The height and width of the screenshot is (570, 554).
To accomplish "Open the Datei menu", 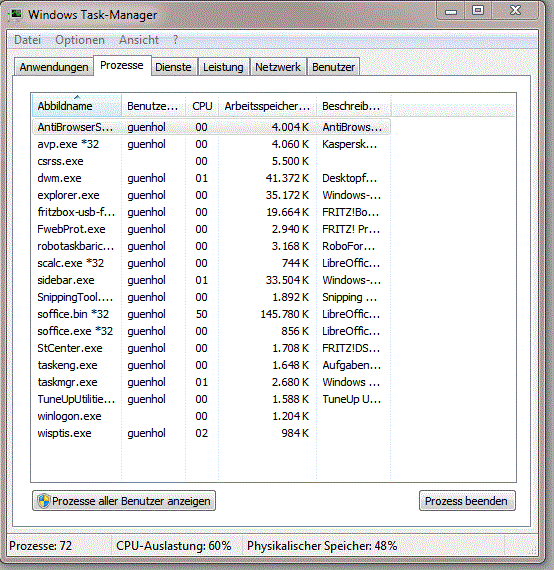I will 27,40.
